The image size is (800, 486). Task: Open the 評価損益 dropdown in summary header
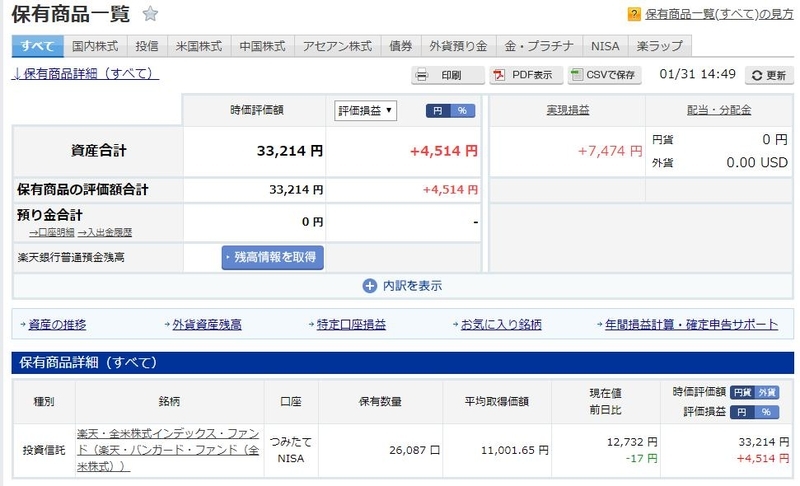tap(365, 111)
